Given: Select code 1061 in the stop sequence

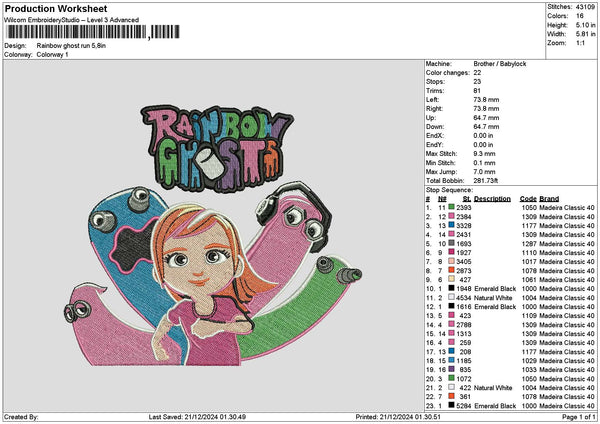Looking at the screenshot, I should (x=529, y=279).
